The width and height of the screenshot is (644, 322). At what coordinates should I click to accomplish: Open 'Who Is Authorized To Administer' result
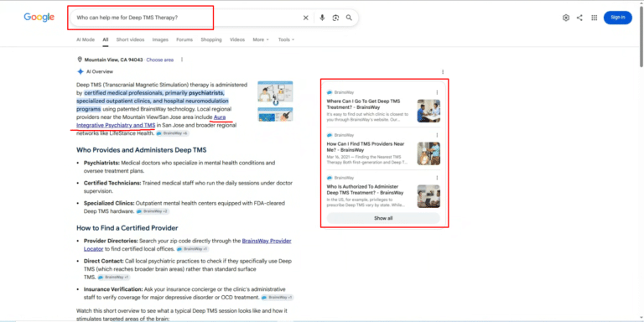[365, 190]
